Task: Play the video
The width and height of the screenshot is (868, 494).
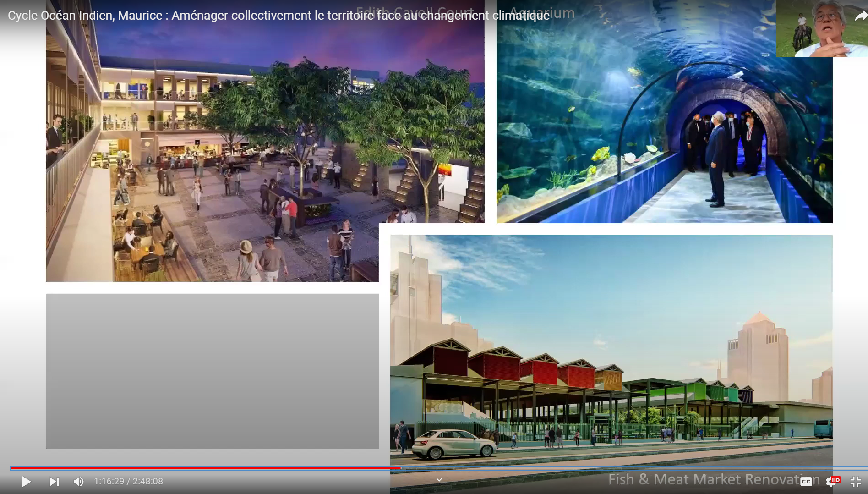Action: (26, 482)
